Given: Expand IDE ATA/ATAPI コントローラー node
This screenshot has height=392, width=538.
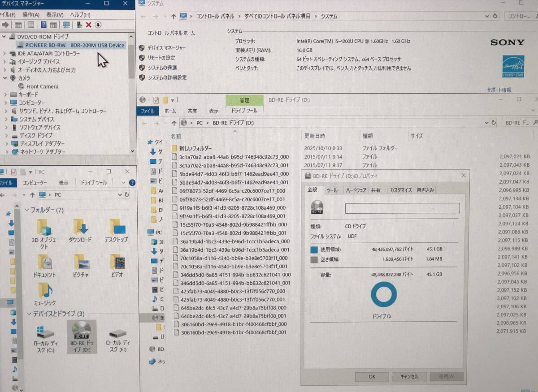Looking at the screenshot, I should (4, 53).
